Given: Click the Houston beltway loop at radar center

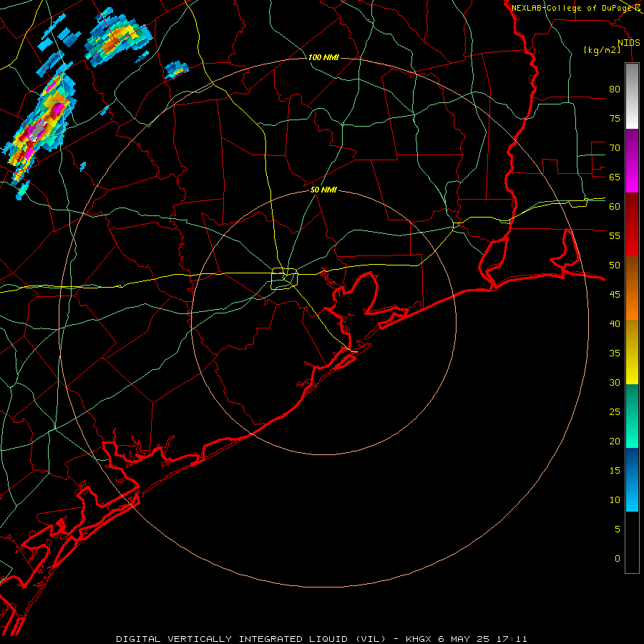Looking at the screenshot, I should (x=284, y=278).
